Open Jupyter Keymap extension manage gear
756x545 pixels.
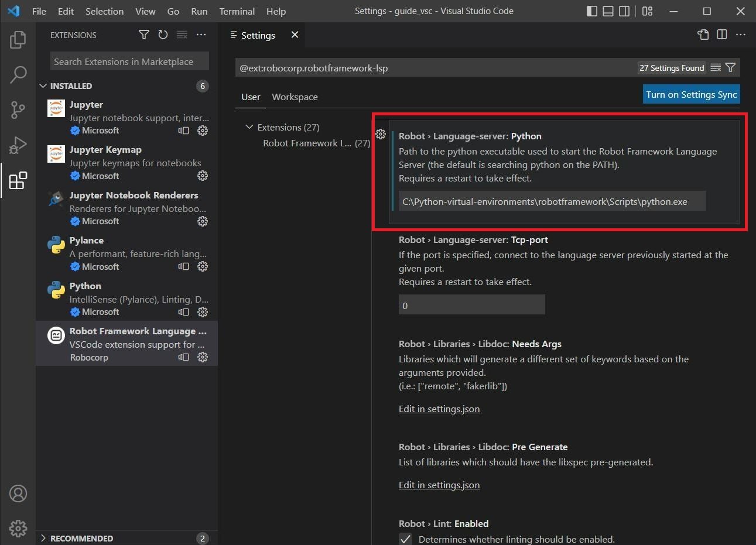pyautogui.click(x=203, y=176)
